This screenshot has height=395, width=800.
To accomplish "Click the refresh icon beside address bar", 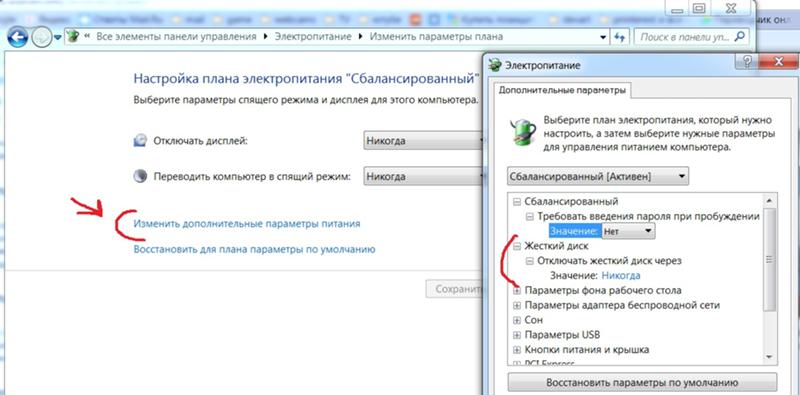I will coord(620,37).
